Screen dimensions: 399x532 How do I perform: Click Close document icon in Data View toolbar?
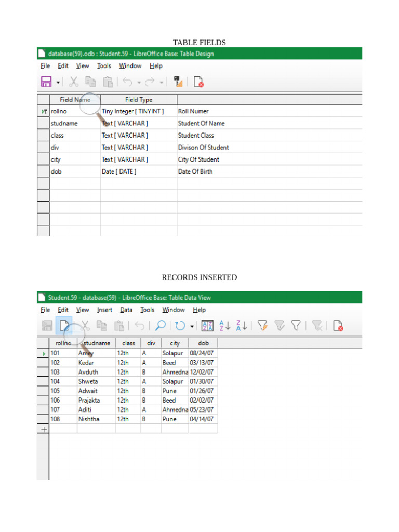[338, 326]
